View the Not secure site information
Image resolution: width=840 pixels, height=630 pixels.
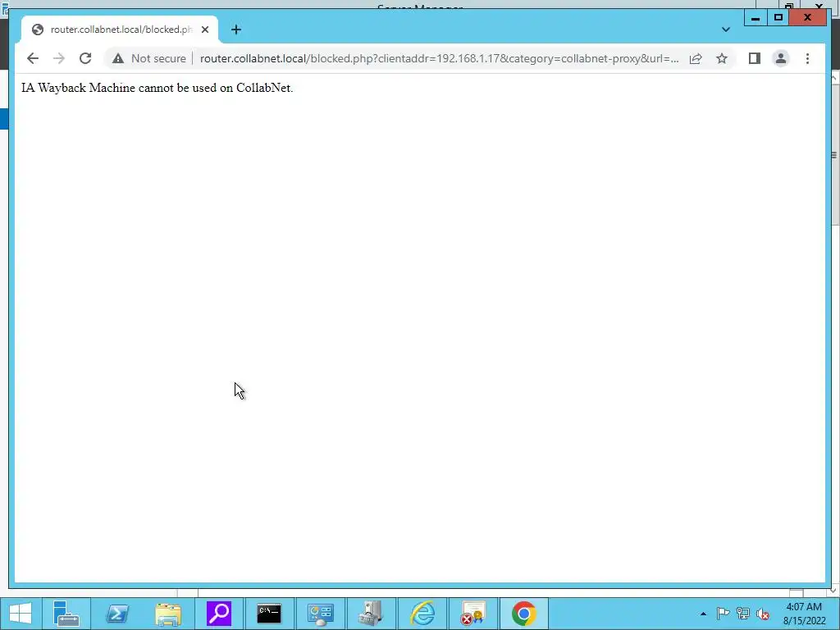click(x=149, y=58)
